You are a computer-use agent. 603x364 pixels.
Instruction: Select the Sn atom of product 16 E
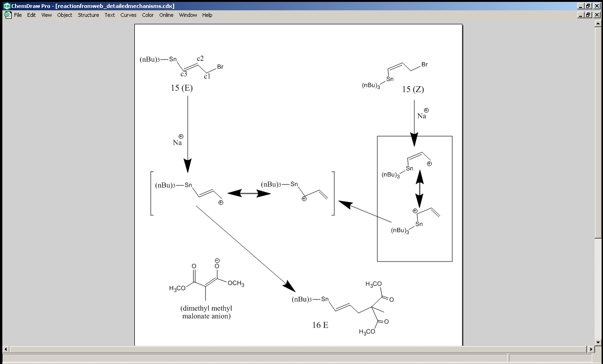(x=325, y=299)
